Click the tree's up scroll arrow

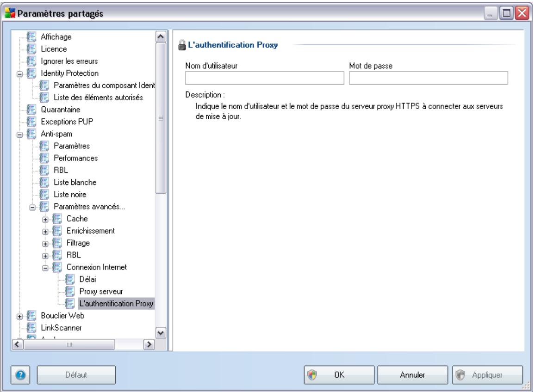(161, 37)
